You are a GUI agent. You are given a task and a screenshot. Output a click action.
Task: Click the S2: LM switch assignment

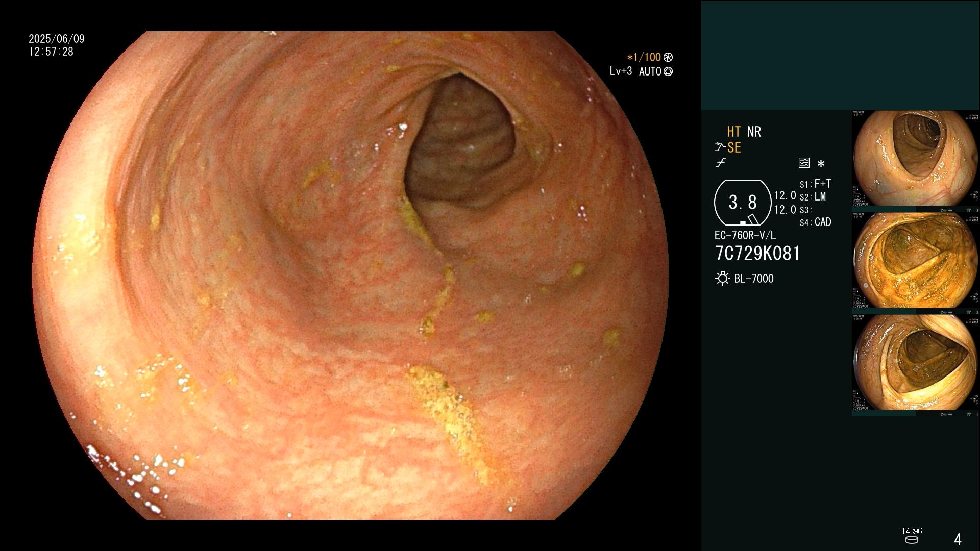(813, 196)
